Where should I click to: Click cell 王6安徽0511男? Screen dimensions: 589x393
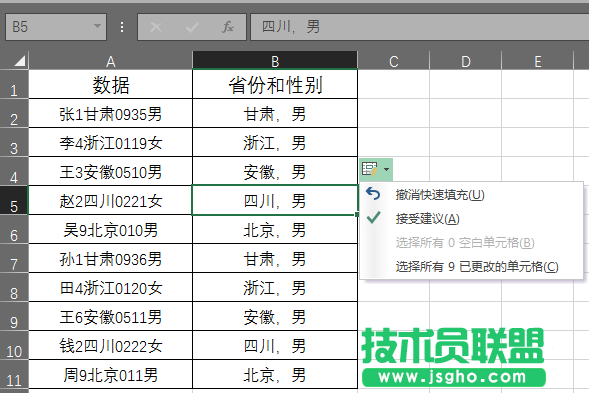coord(110,316)
